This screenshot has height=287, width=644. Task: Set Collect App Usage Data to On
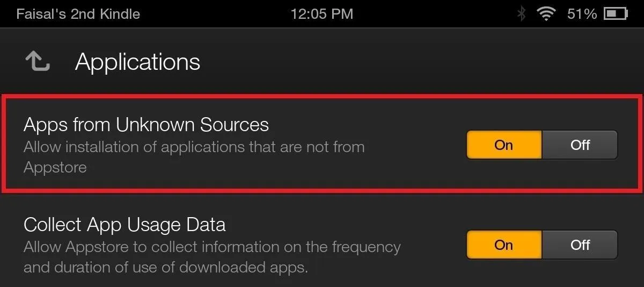[x=504, y=245]
